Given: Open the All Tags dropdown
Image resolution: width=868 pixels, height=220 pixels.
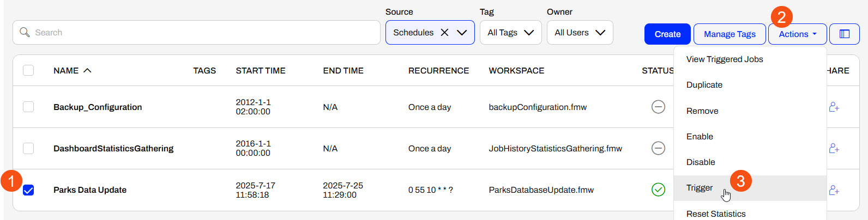Looking at the screenshot, I should [x=510, y=33].
